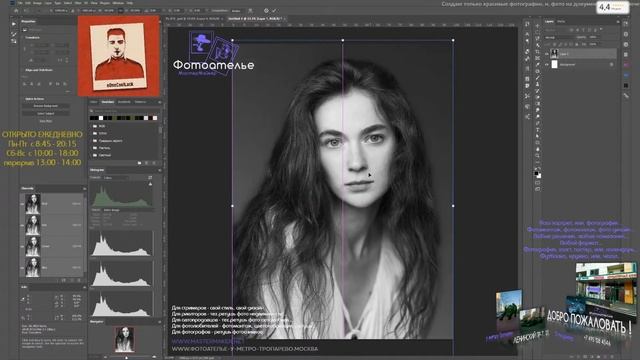Commit the transform with the checkmark
The height and width of the screenshot is (360, 640).
click(274, 11)
